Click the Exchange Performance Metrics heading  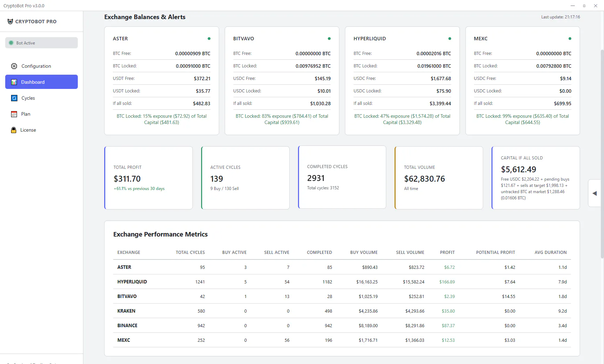(160, 234)
